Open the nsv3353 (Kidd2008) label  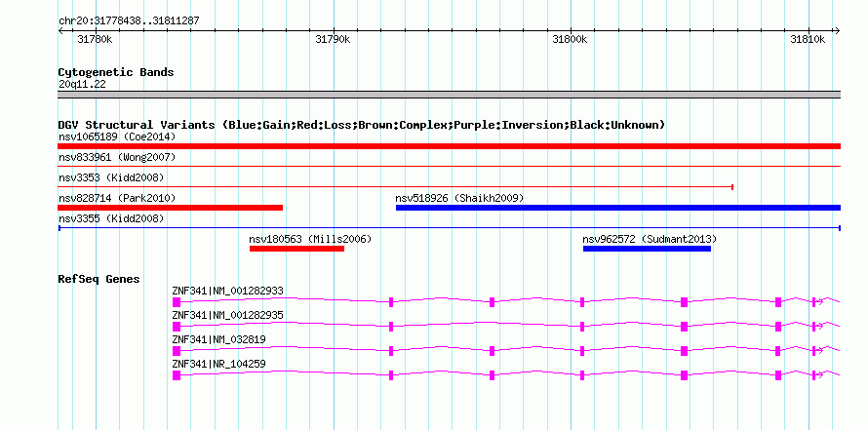[x=111, y=177]
